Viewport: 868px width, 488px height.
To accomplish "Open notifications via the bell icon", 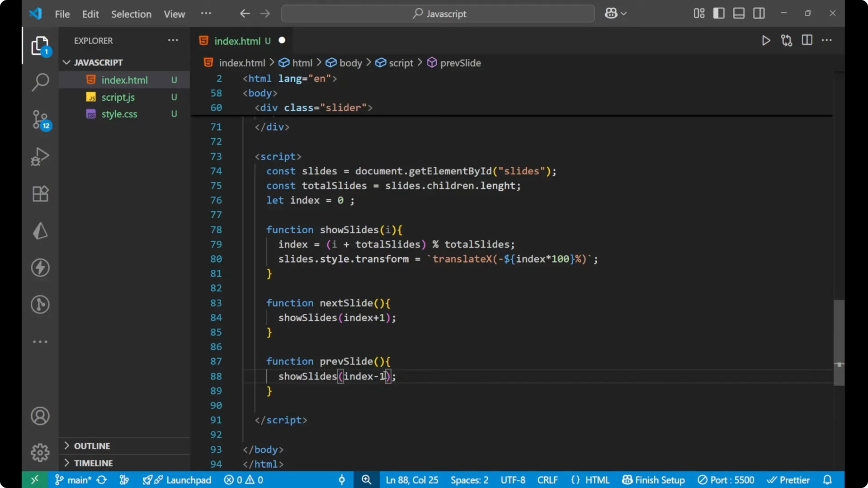I will pos(828,479).
